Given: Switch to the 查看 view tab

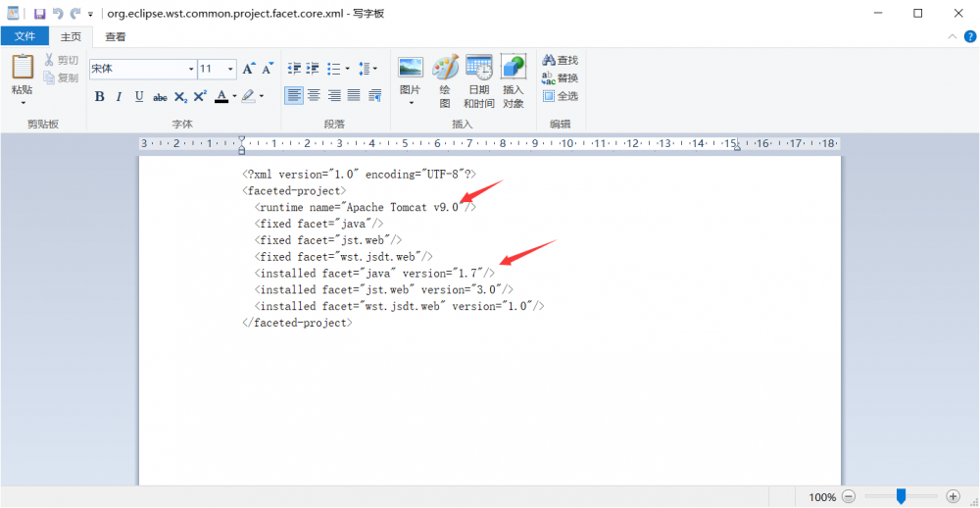Looking at the screenshot, I should pos(115,36).
